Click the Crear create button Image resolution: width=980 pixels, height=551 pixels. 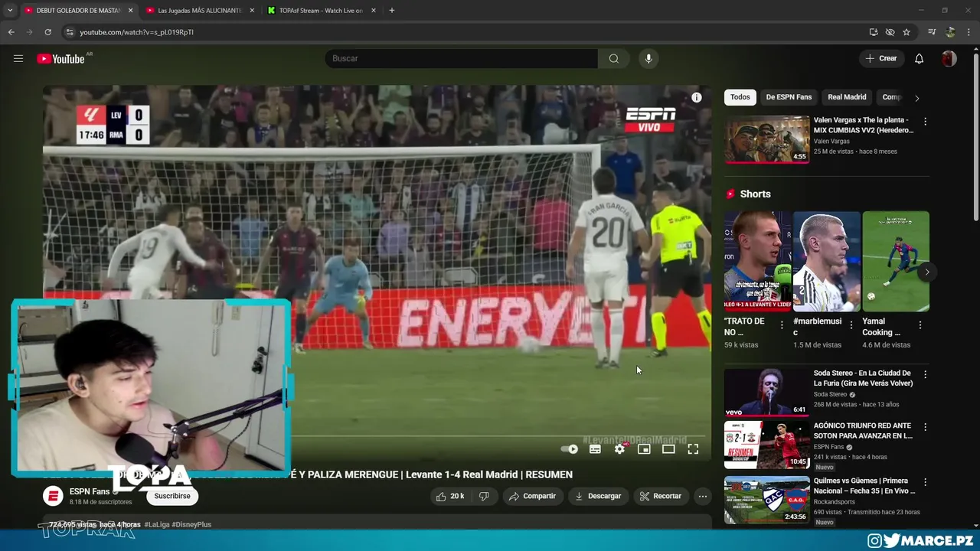coord(881,58)
